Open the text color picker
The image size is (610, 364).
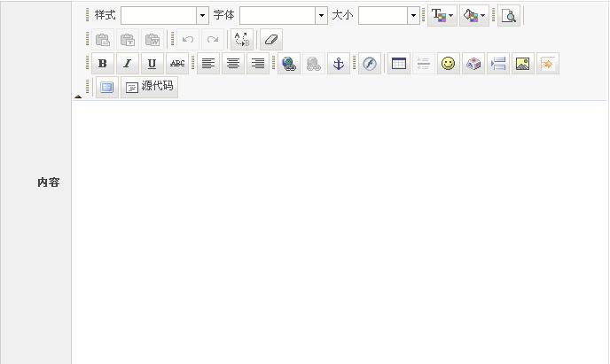442,16
